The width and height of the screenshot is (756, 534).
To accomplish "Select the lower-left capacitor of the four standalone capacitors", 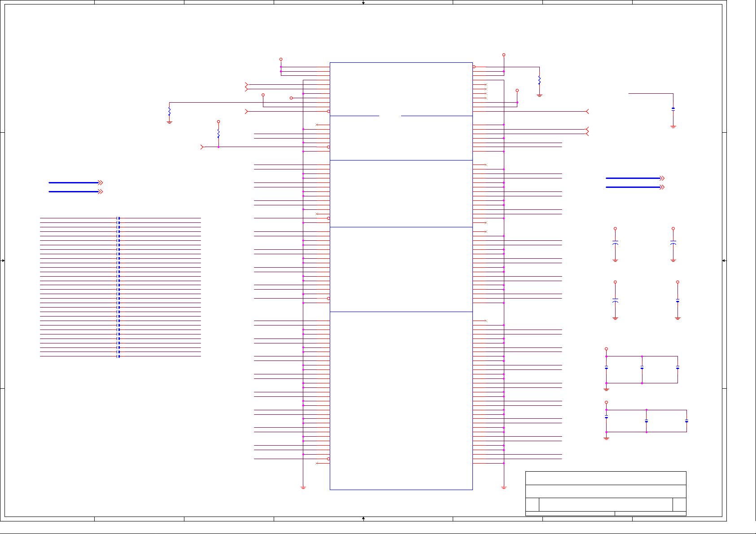I will coord(615,300).
